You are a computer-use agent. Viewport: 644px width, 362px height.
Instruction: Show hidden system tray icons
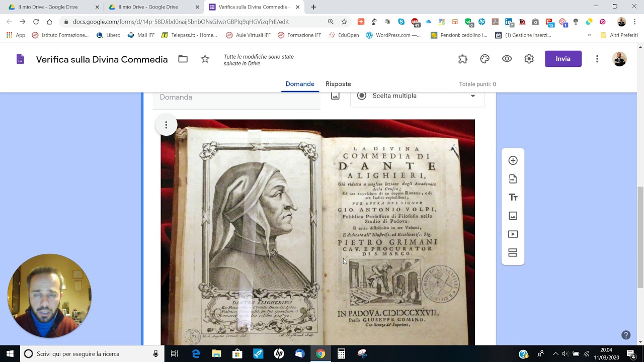click(555, 354)
